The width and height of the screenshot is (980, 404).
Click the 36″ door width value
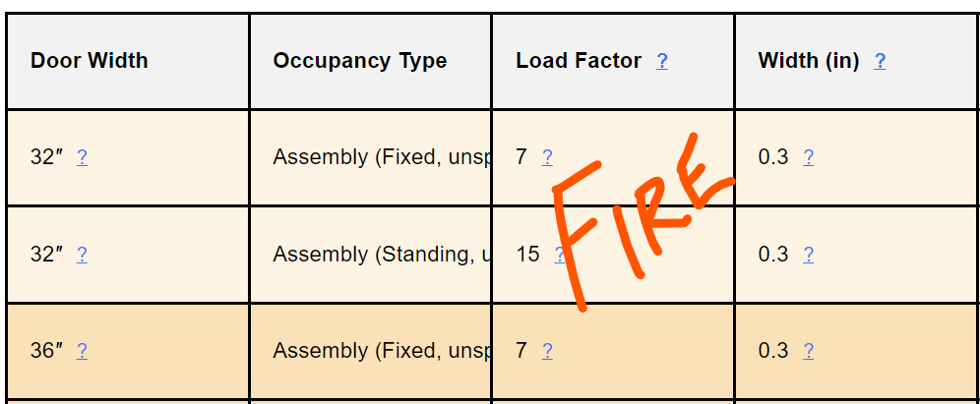tap(47, 351)
